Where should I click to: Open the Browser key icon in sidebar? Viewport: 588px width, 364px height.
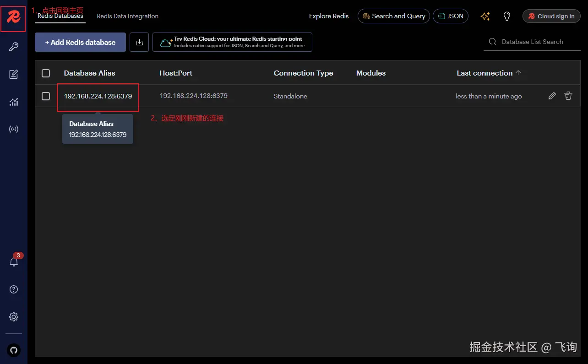pyautogui.click(x=14, y=47)
